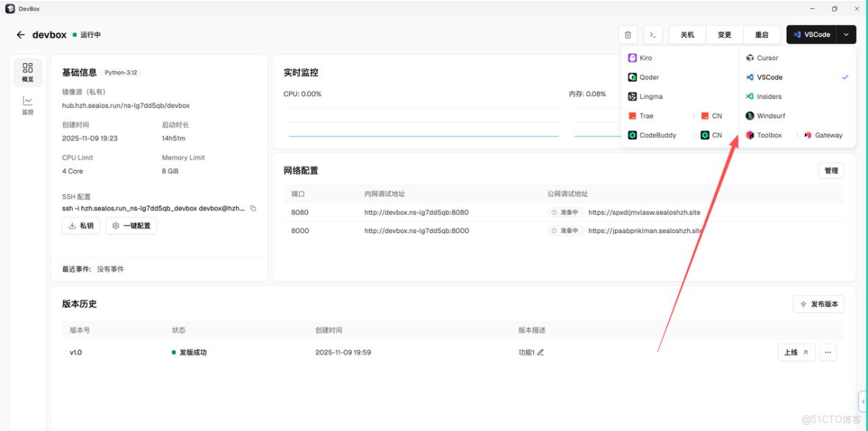
Task: Choose Kiro from the IDE menu
Action: [644, 57]
